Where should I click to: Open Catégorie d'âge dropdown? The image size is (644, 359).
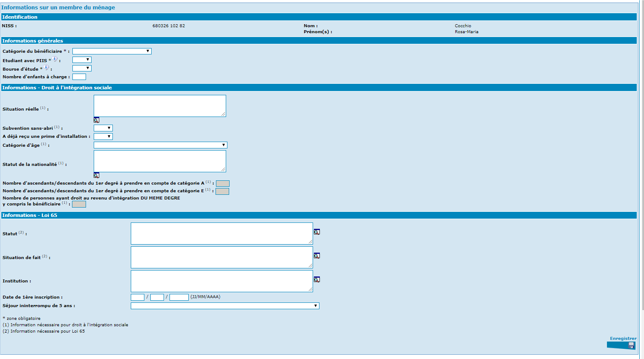pos(161,145)
